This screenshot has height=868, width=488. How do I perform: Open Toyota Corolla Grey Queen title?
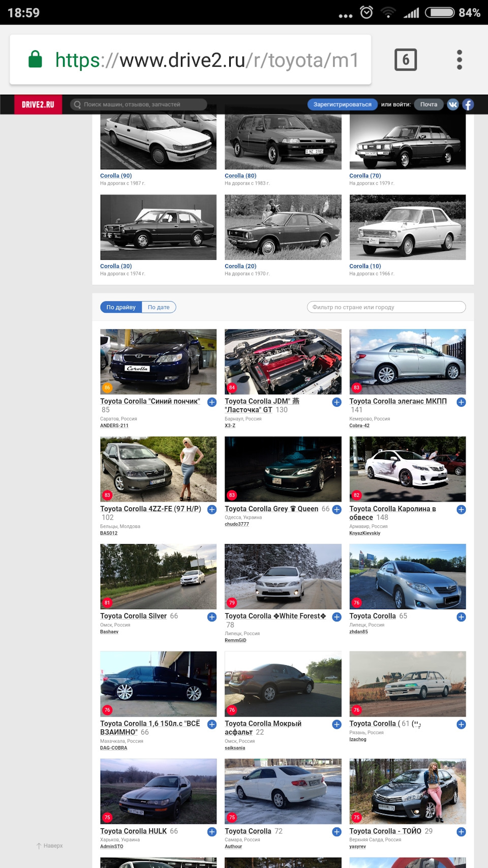click(271, 508)
